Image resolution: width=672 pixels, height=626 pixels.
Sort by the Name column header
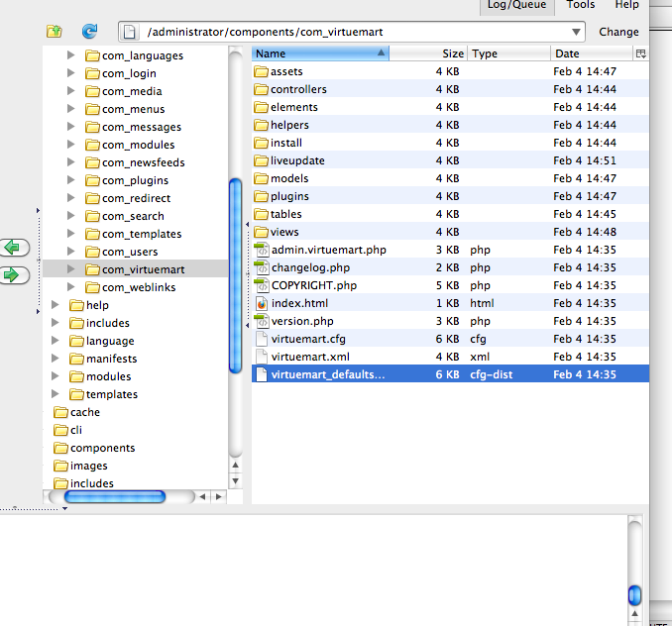click(320, 53)
